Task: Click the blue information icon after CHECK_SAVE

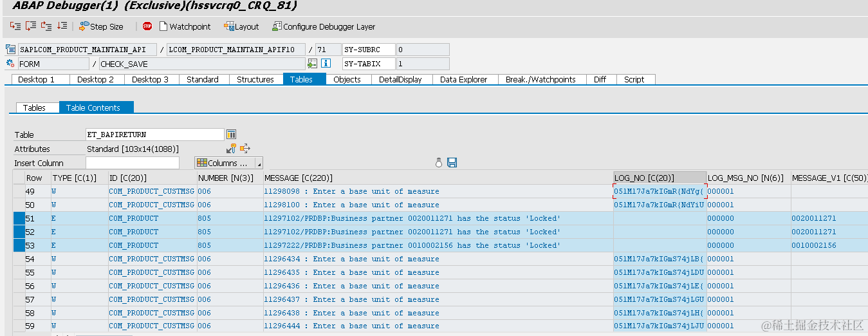Action: [x=326, y=64]
